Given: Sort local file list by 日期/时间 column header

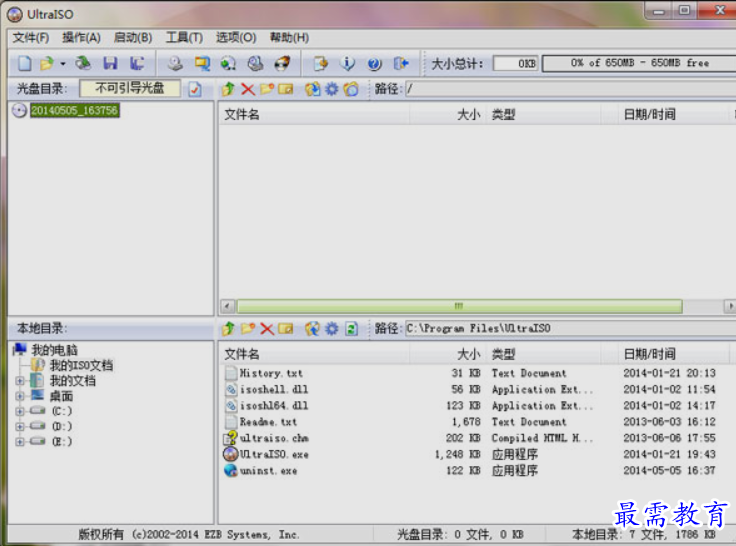Looking at the screenshot, I should click(674, 354).
